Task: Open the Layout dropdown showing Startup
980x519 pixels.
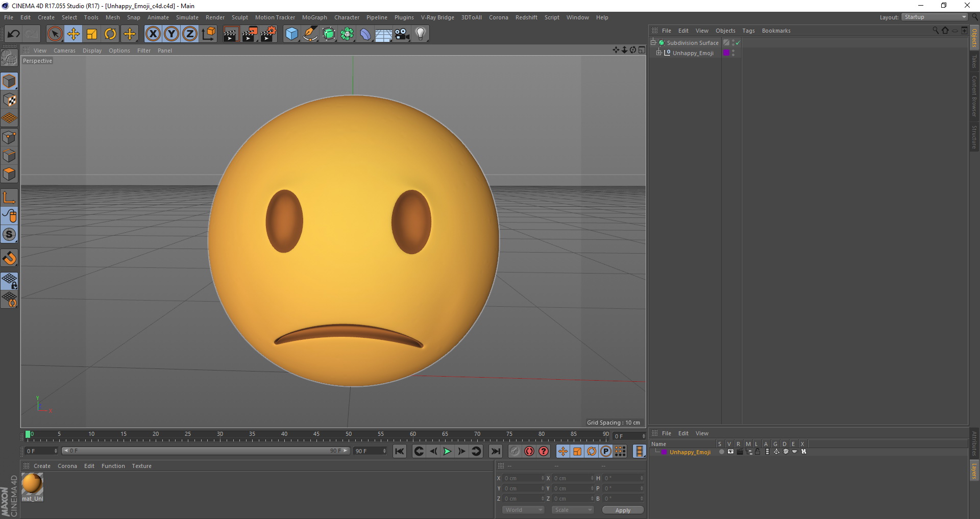Action: (935, 17)
